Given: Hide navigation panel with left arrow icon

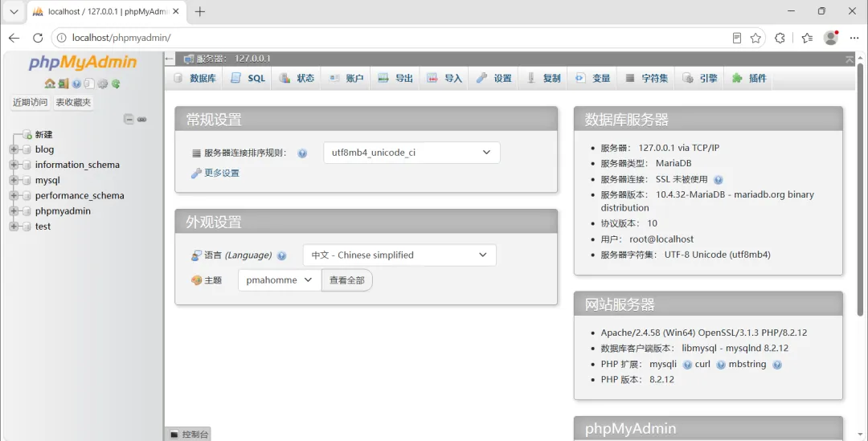Looking at the screenshot, I should (170, 59).
